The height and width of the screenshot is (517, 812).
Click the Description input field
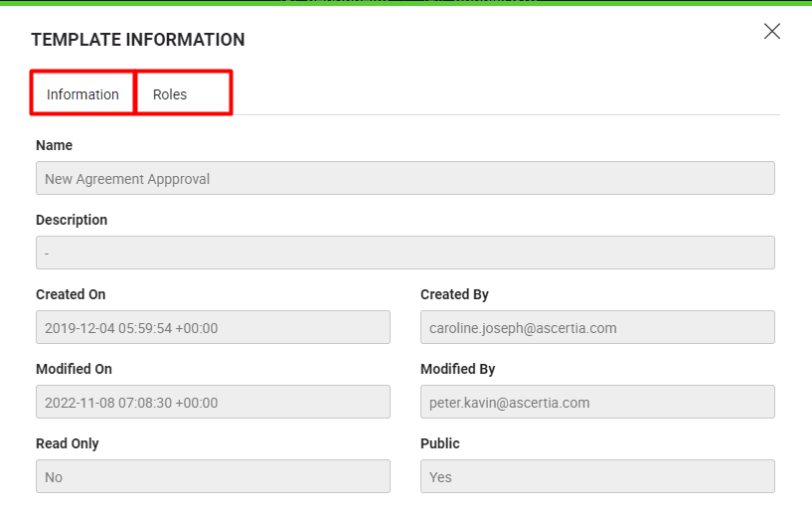pos(405,253)
